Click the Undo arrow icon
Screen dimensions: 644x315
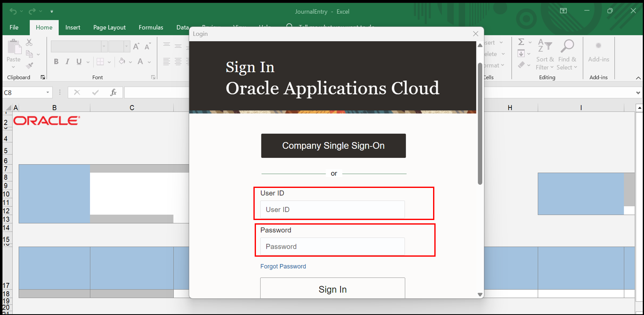[13, 11]
